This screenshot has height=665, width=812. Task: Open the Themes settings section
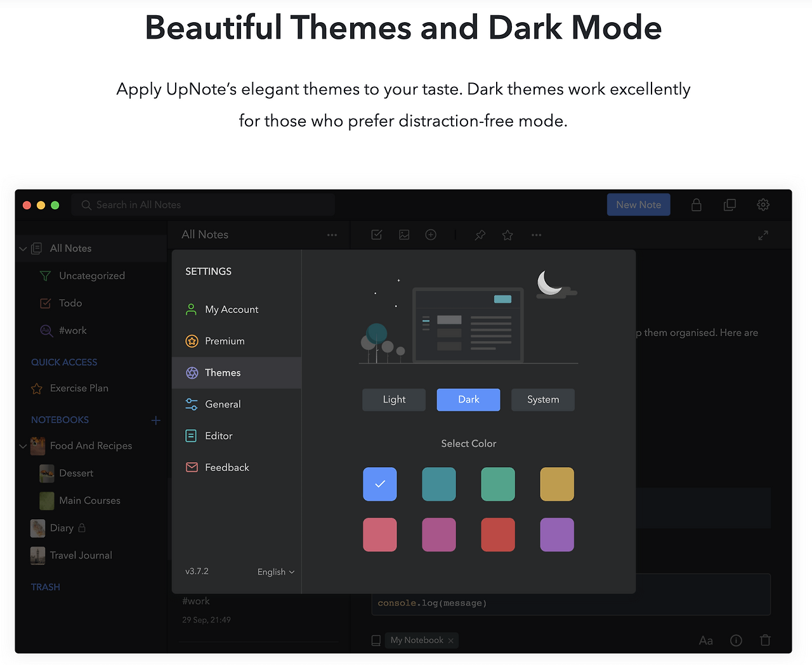coord(237,373)
